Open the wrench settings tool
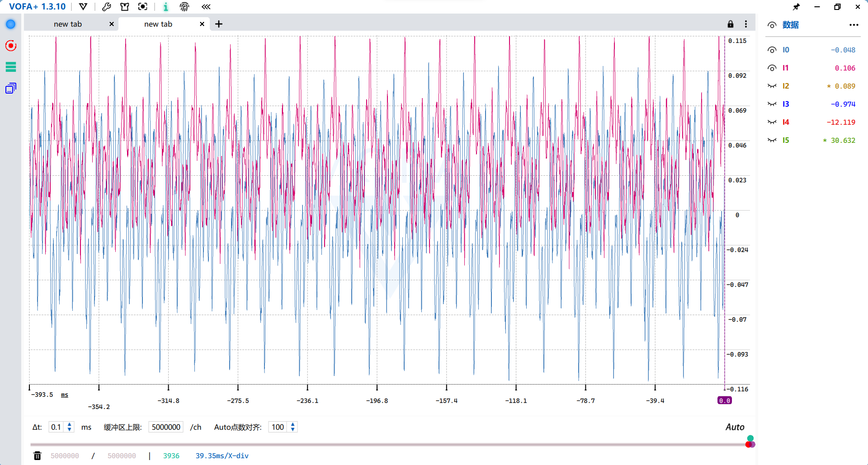This screenshot has width=868, height=465. tap(107, 7)
